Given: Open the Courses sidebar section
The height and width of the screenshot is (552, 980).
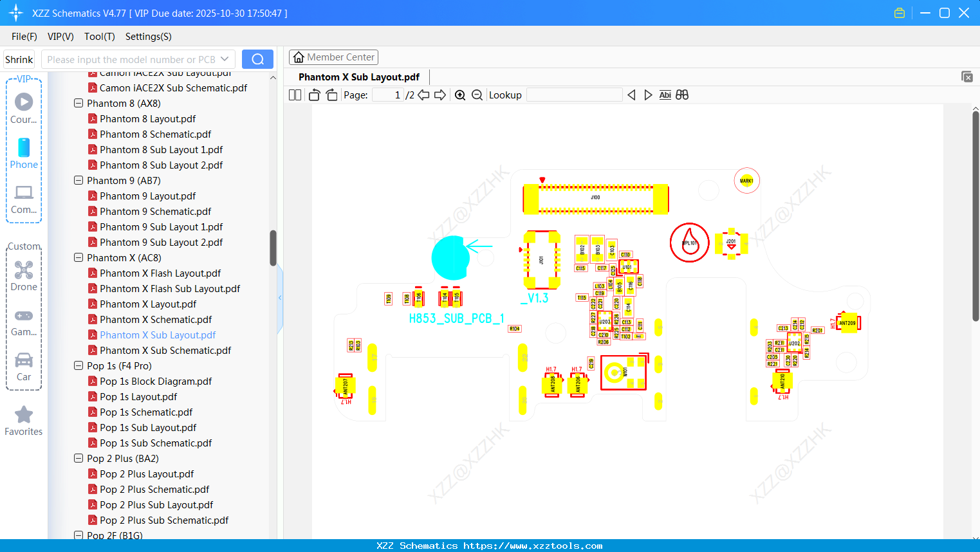Looking at the screenshot, I should click(x=24, y=108).
